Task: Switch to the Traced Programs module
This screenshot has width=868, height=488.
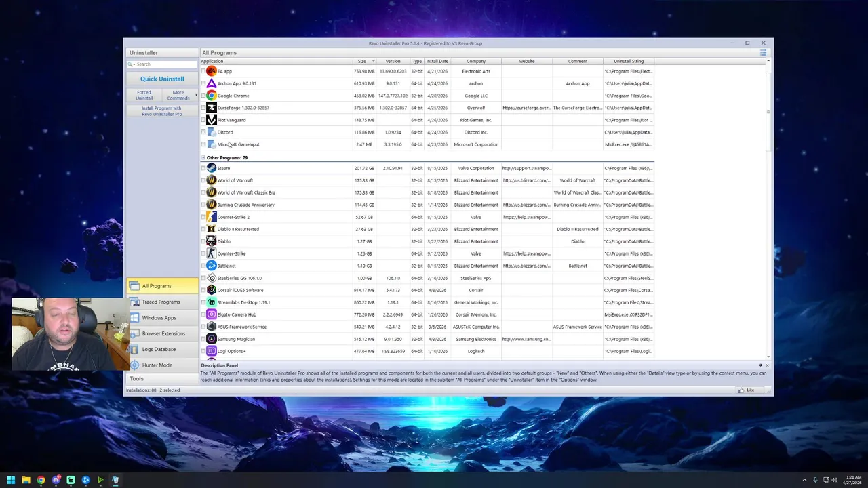Action: click(162, 302)
